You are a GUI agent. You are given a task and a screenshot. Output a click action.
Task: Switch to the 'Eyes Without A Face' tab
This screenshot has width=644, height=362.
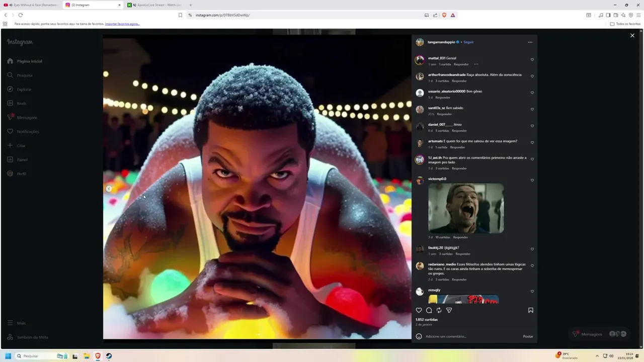tap(31, 5)
